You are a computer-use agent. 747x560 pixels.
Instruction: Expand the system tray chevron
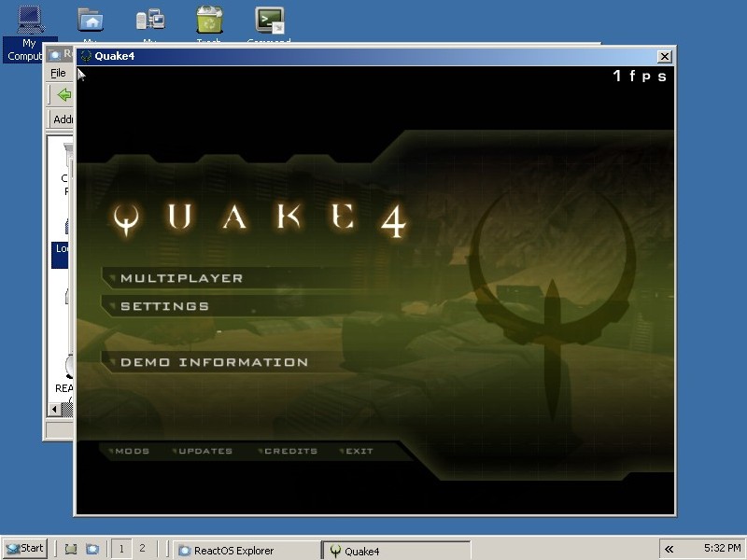click(669, 549)
